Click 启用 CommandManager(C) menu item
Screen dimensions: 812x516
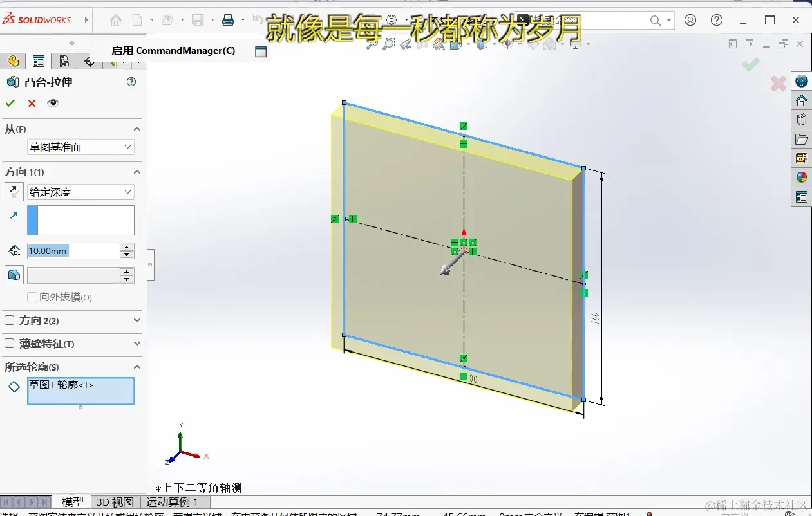coord(180,51)
